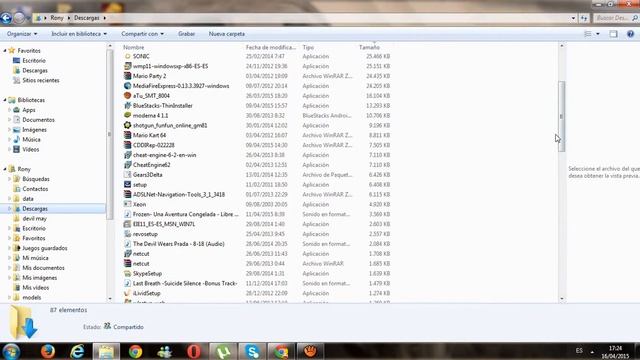The image size is (640, 360).
Task: Click the shotgun_funfun_online_gm81 icon
Action: click(x=127, y=125)
